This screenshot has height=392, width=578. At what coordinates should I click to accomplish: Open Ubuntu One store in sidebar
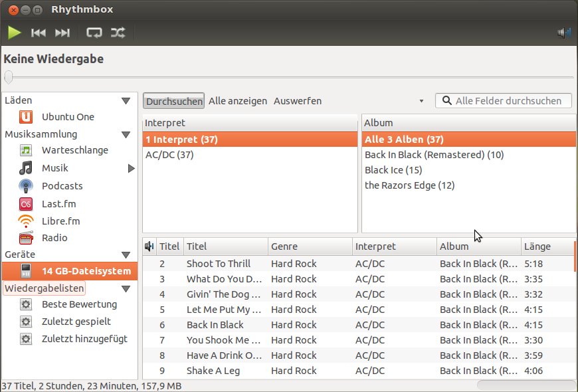click(x=68, y=117)
